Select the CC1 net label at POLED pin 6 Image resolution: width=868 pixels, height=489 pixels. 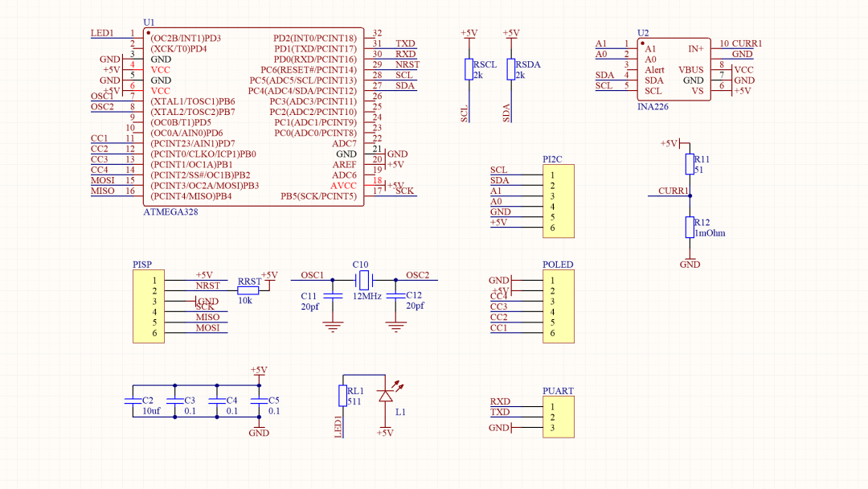[498, 327]
